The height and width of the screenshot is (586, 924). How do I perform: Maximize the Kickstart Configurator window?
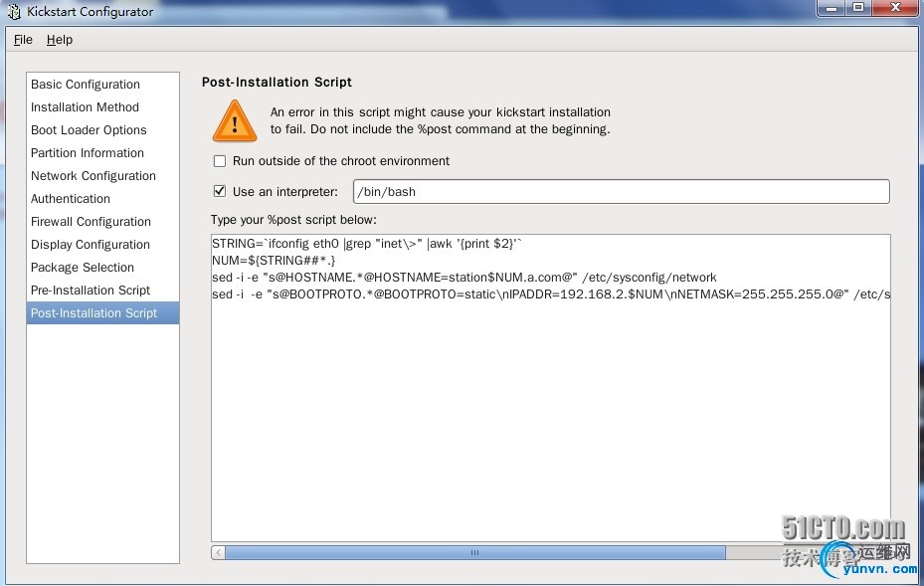[x=858, y=8]
